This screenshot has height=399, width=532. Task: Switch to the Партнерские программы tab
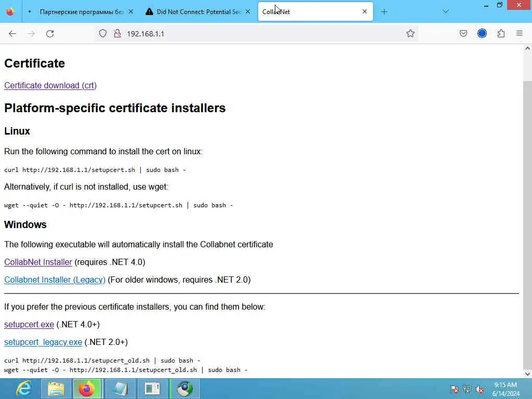(x=81, y=12)
